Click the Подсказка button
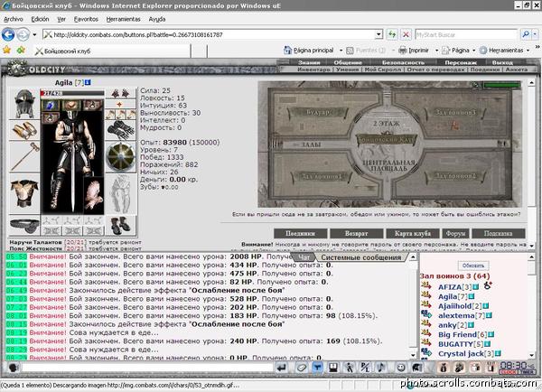This screenshot has width=542, height=392. coord(498,233)
